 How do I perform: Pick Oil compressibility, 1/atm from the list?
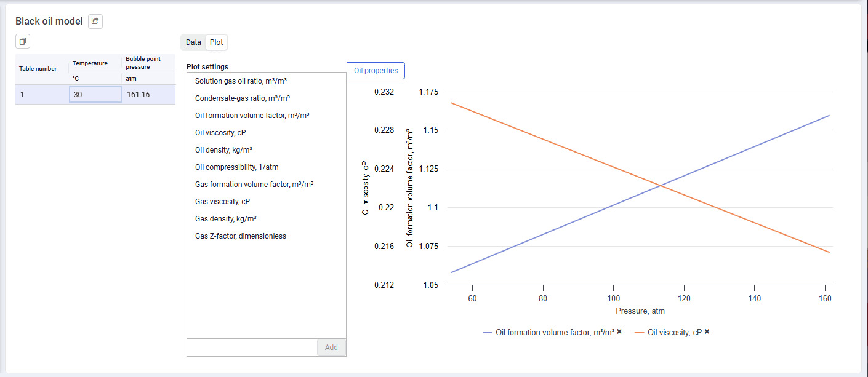[266, 167]
